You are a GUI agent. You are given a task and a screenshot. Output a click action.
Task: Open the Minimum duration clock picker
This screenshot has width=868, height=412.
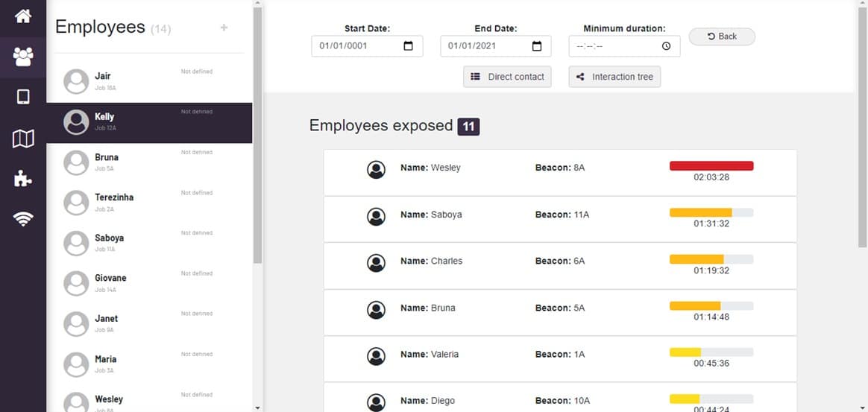666,46
